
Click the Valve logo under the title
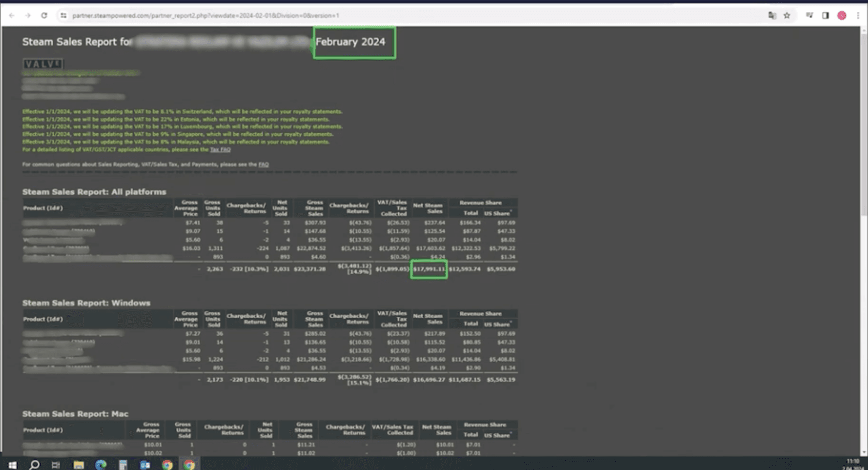point(43,64)
